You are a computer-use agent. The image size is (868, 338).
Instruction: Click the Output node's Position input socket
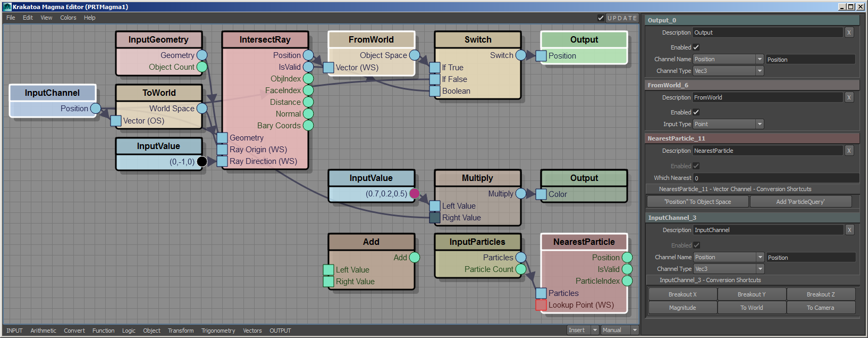[541, 56]
